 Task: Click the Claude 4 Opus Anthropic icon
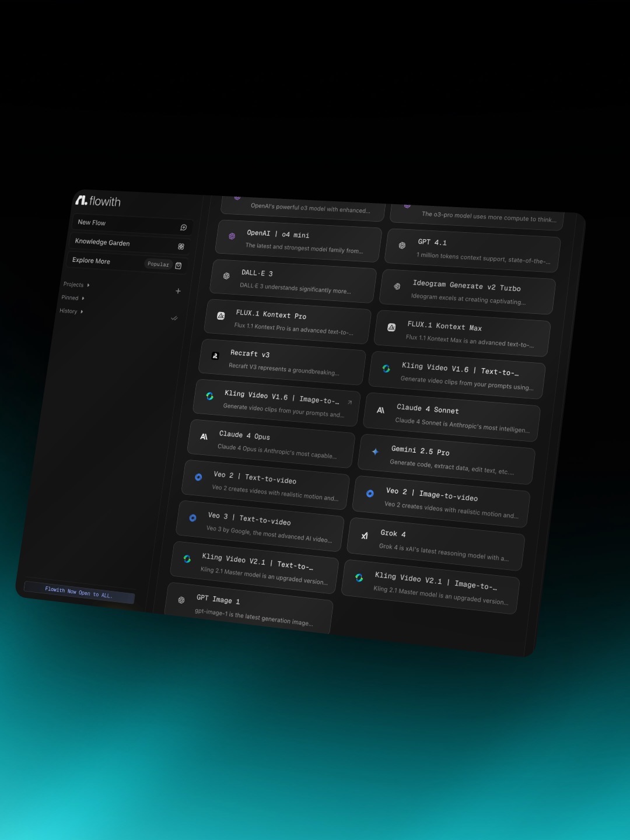coord(204,436)
